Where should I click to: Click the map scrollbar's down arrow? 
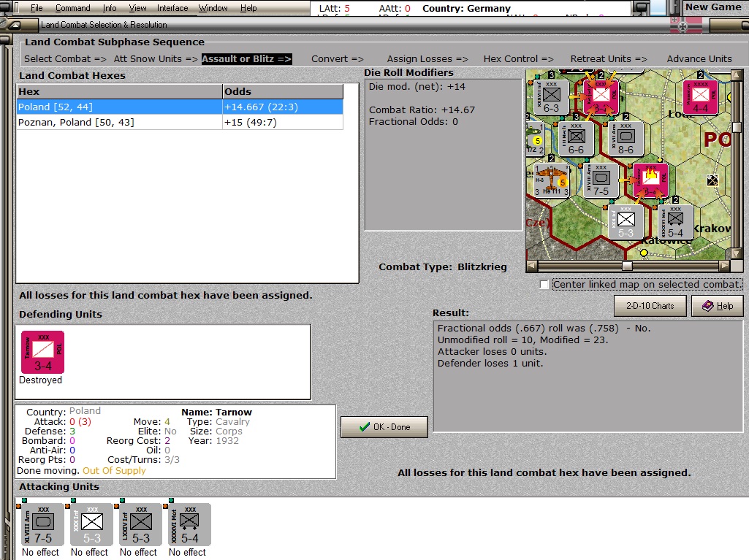tap(737, 255)
